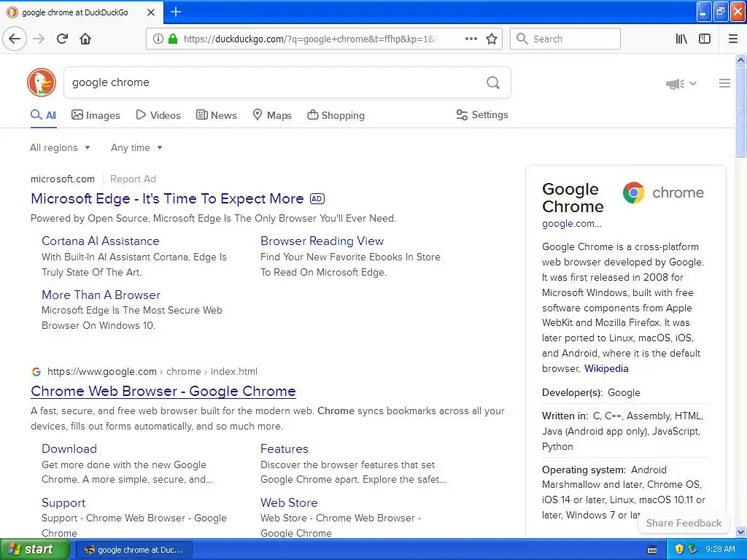The width and height of the screenshot is (747, 560).
Task: Click the DuckDuckGo duck logo
Action: [42, 82]
